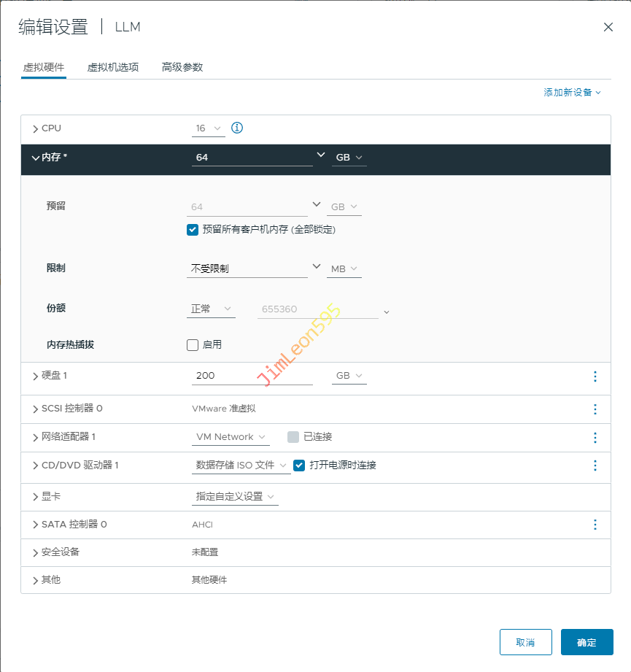Image resolution: width=631 pixels, height=672 pixels.
Task: Click the 添加新设备 link
Action: tap(572, 93)
